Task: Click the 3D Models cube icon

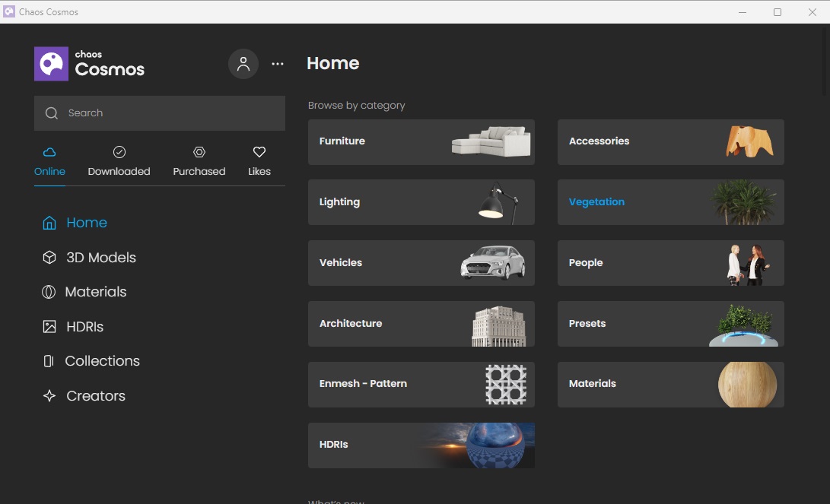Action: (49, 258)
